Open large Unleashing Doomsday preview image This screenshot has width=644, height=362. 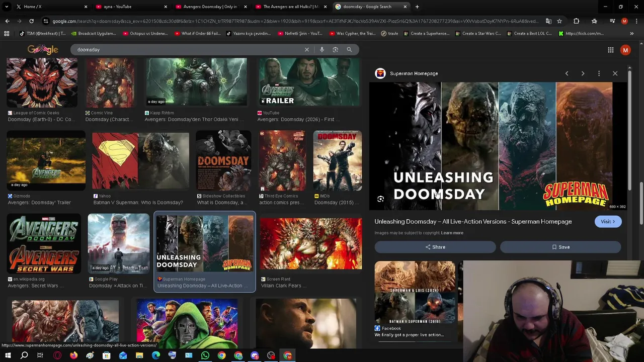pyautogui.click(x=498, y=146)
